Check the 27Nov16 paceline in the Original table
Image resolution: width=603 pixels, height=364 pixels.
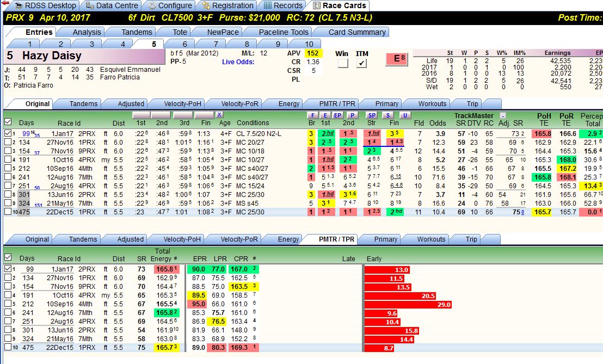[x=8, y=142]
